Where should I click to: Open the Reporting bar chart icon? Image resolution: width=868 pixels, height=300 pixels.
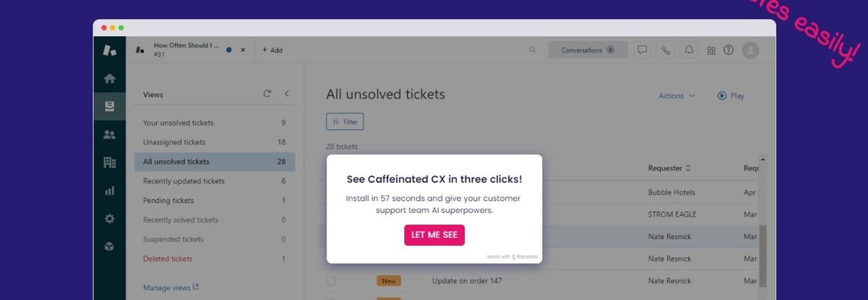(109, 190)
